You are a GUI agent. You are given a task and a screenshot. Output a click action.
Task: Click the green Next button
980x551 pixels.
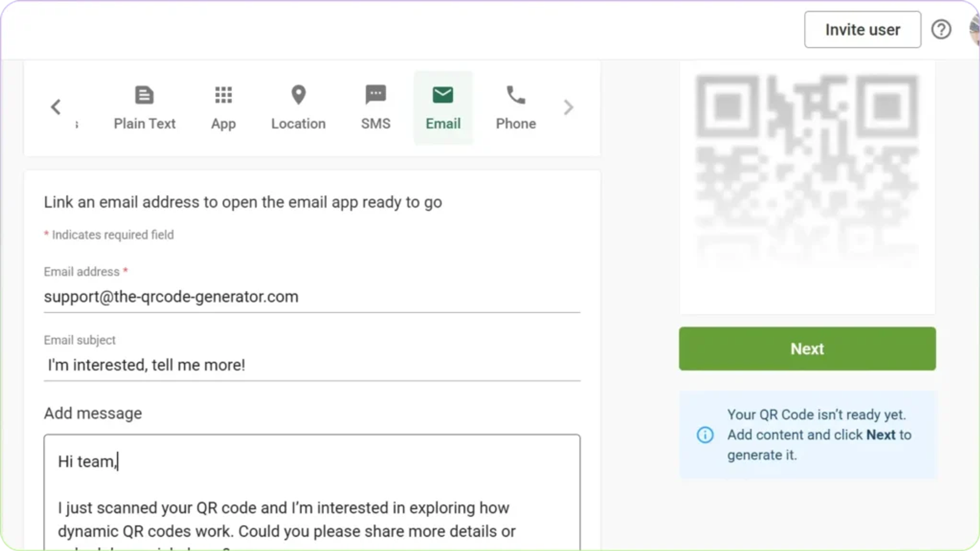807,348
